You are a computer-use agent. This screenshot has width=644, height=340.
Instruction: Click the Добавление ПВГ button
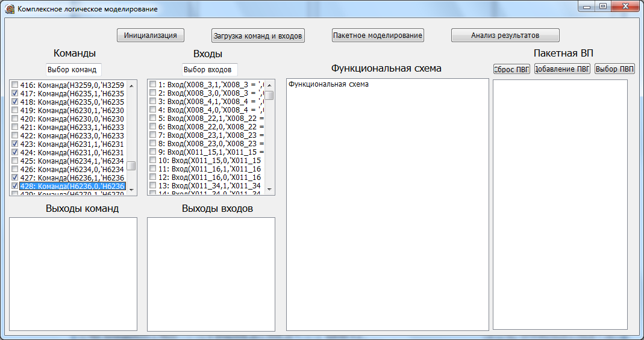tap(562, 69)
